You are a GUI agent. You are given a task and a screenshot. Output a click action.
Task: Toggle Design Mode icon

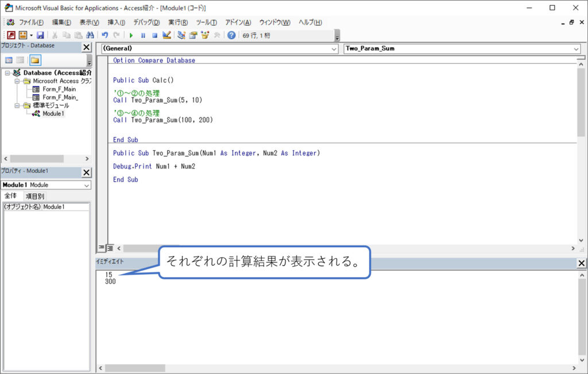click(167, 35)
